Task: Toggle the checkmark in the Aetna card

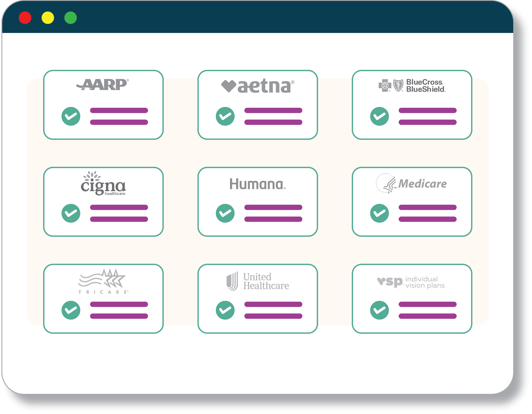Action: click(225, 116)
